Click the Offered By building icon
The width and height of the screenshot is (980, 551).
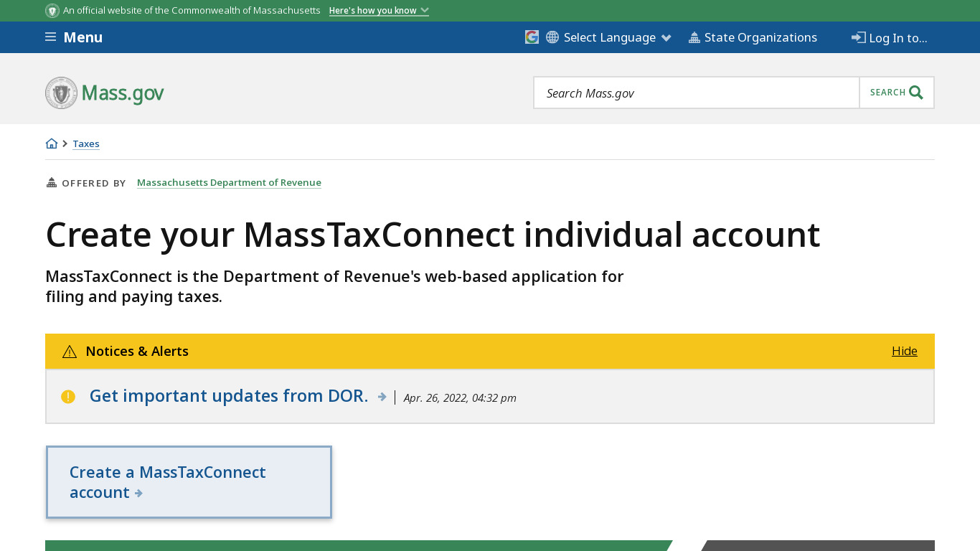click(x=52, y=182)
